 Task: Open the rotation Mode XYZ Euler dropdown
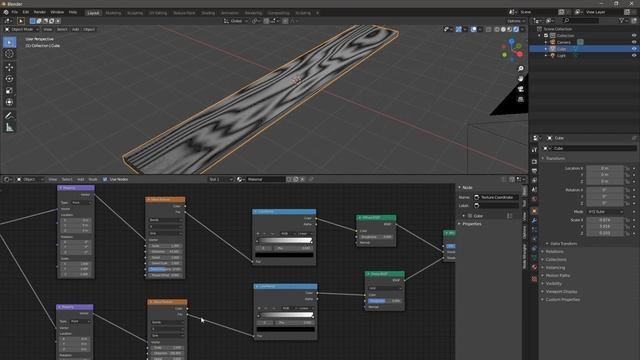(606, 212)
